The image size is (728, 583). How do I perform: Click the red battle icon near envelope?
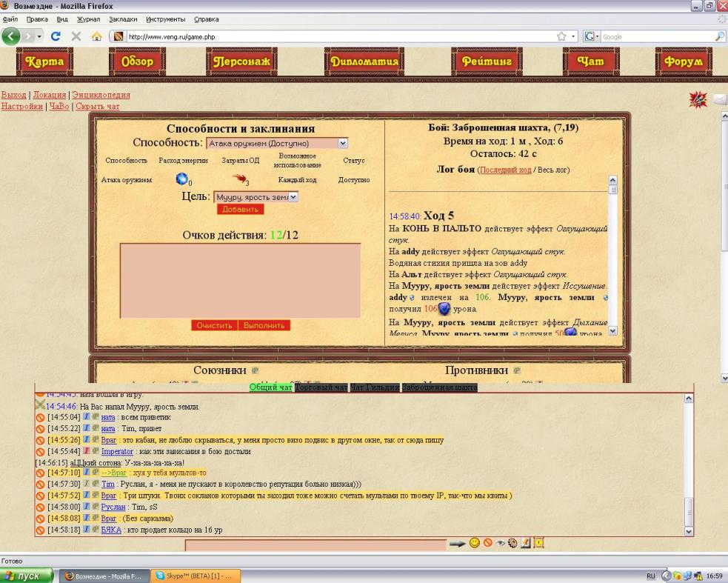pyautogui.click(x=698, y=99)
